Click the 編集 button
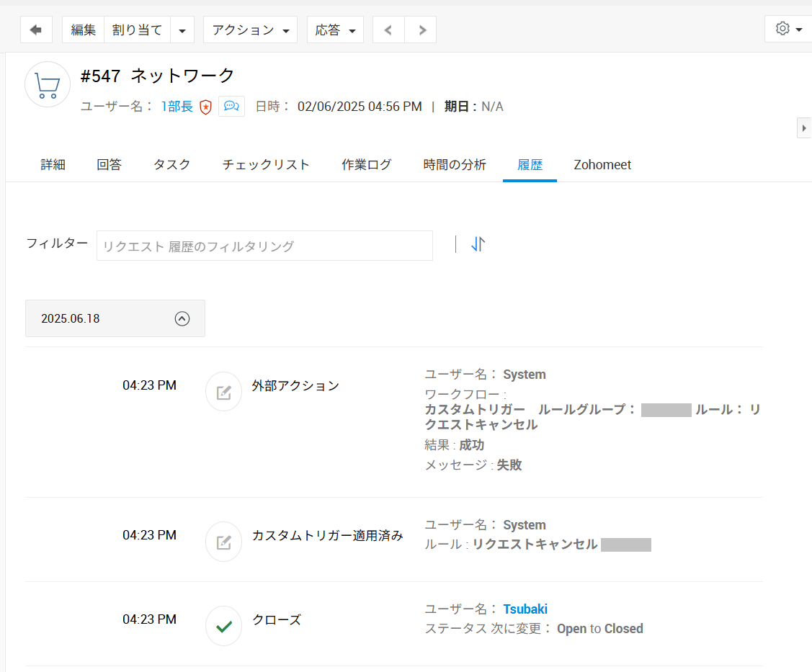 (84, 30)
